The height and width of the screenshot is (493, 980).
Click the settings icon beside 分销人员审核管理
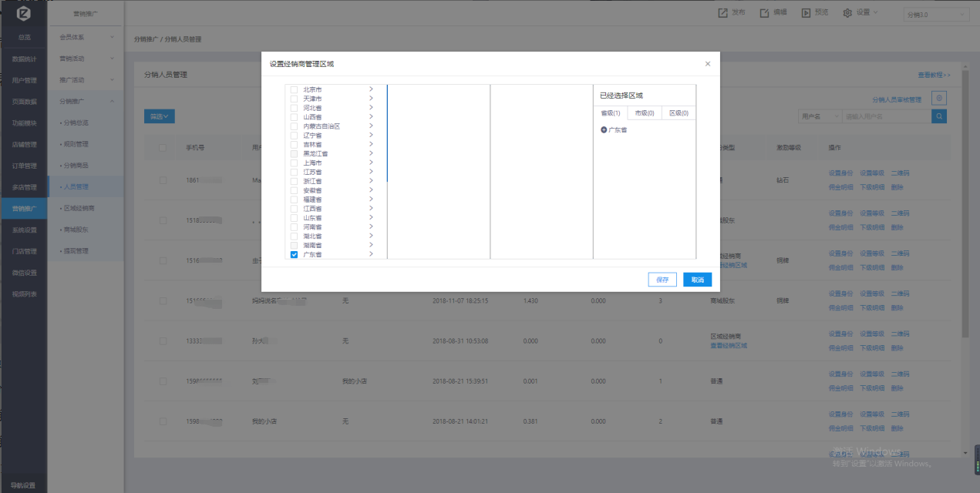tap(938, 99)
